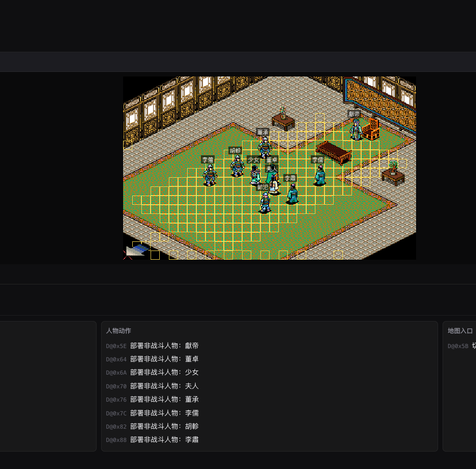Click the 李儒 name label on map
Viewport: 476px width, 469px height.
tap(318, 160)
